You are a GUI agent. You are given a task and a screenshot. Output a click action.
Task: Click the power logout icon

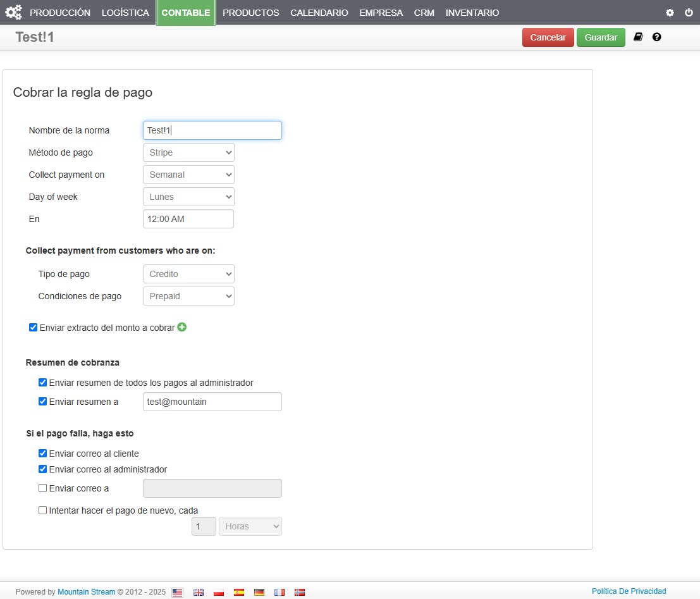pyautogui.click(x=689, y=13)
